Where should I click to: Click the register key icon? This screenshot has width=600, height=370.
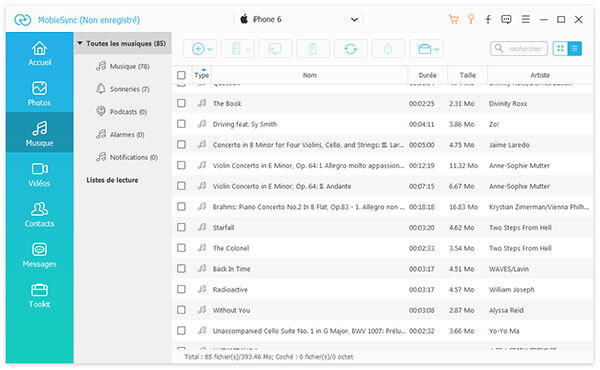click(471, 19)
